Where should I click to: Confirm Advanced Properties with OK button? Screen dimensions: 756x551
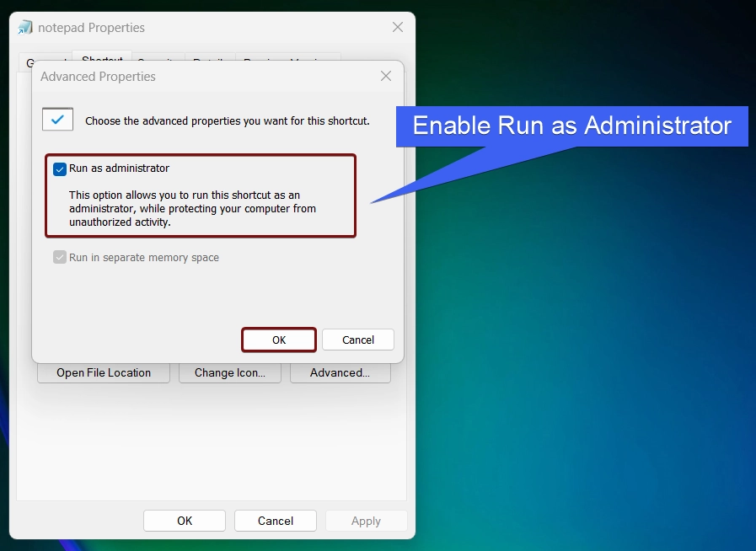coord(279,340)
